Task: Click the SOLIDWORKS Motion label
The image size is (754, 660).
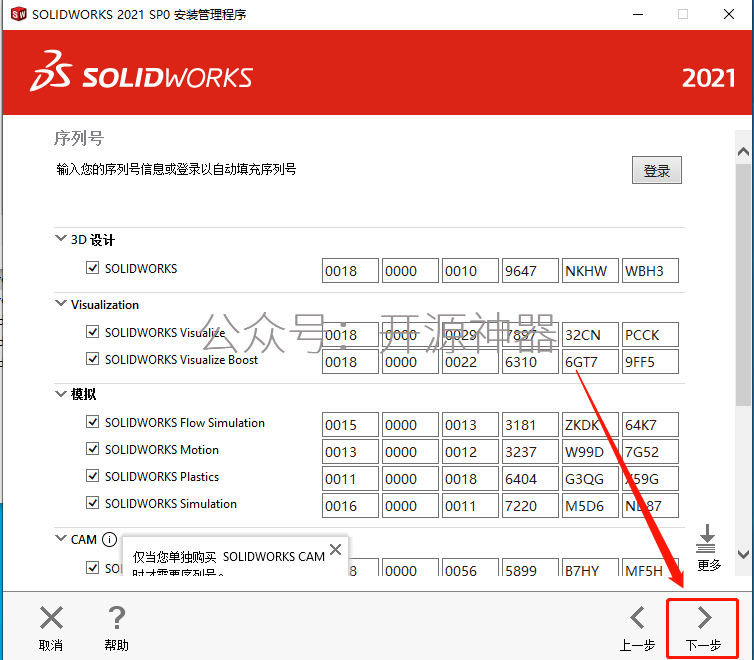Action: click(162, 449)
